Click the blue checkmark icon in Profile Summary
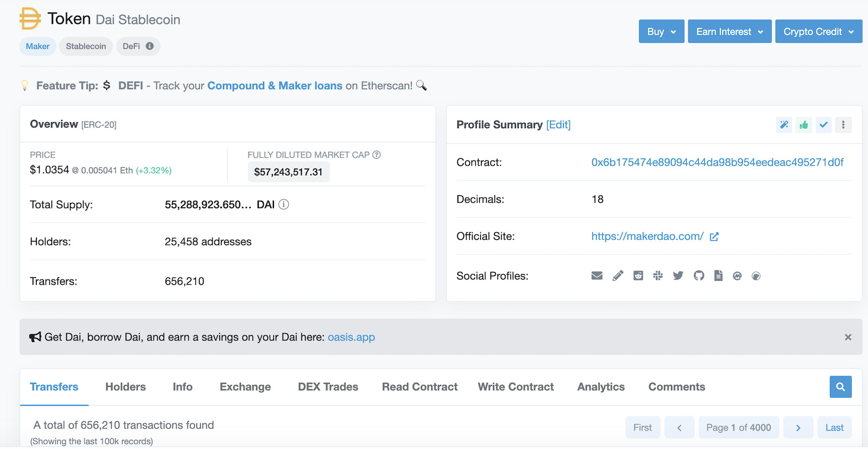868x449 pixels. pyautogui.click(x=824, y=125)
